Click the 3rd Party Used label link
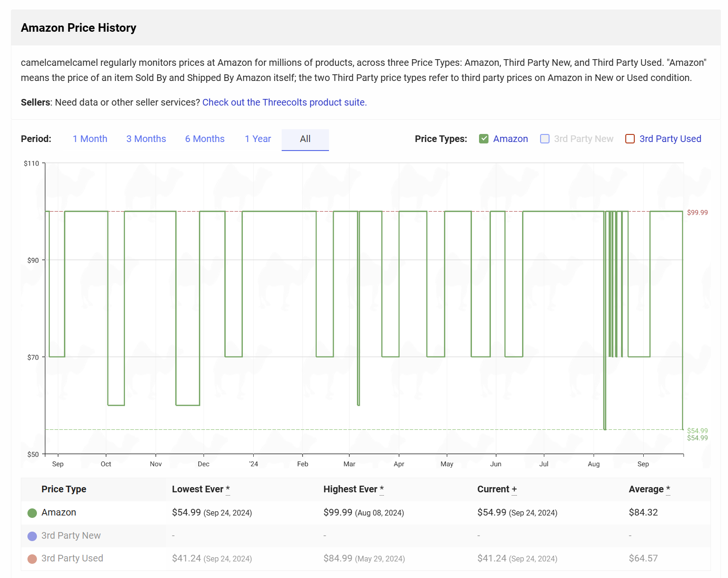Image resolution: width=728 pixels, height=578 pixels. (670, 139)
